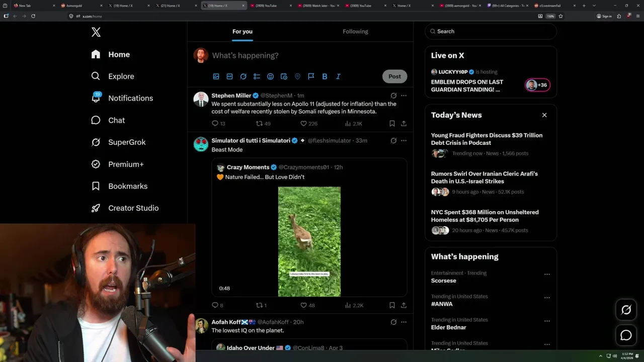Open more options on Stephen Miller's post
The image size is (644, 362).
(x=404, y=96)
